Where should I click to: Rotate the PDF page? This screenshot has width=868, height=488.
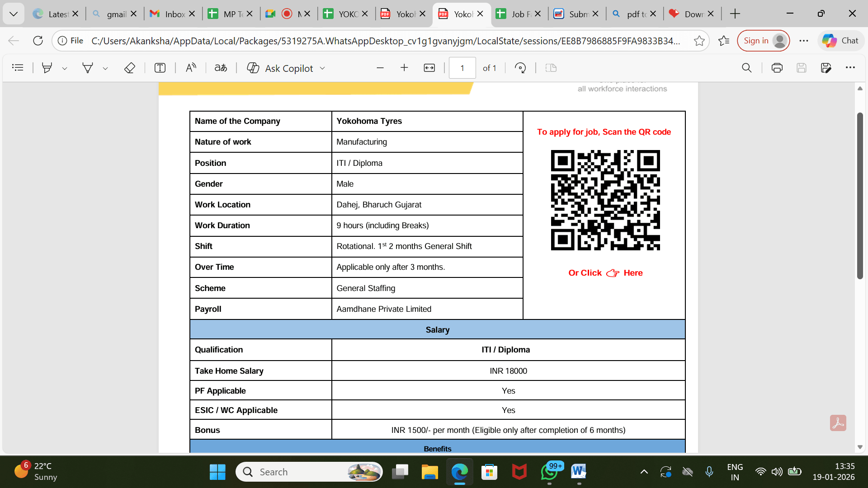click(x=520, y=68)
